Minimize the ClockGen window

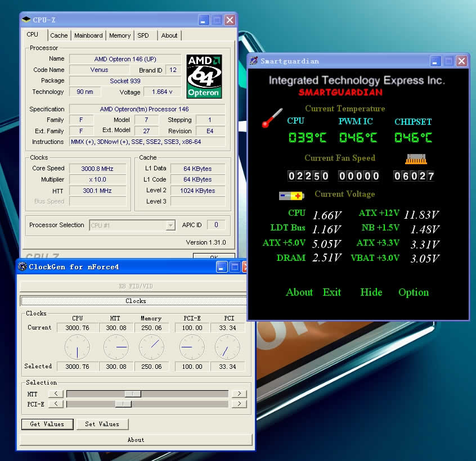[x=222, y=267]
